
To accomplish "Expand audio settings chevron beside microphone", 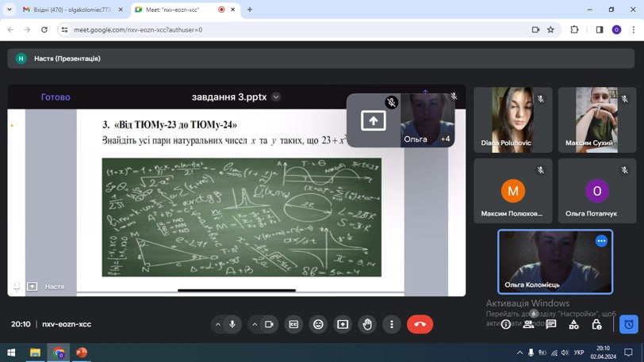I will click(218, 325).
